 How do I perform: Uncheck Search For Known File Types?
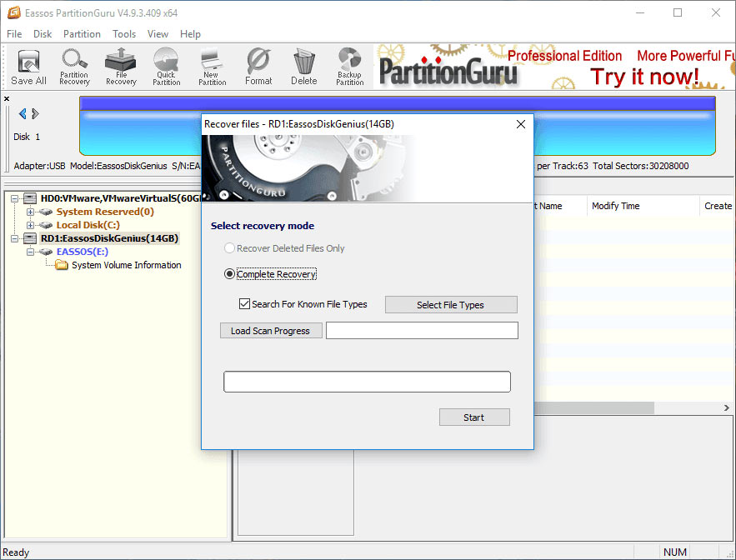pos(244,304)
